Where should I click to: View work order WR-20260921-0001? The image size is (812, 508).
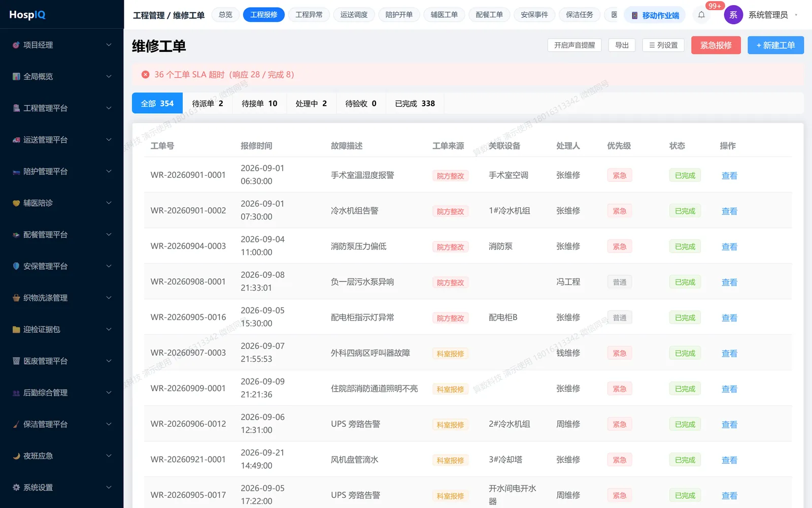(729, 460)
